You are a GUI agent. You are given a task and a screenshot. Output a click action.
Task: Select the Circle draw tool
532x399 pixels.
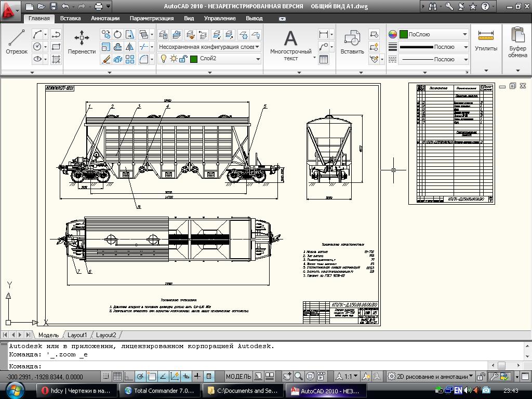(x=37, y=46)
